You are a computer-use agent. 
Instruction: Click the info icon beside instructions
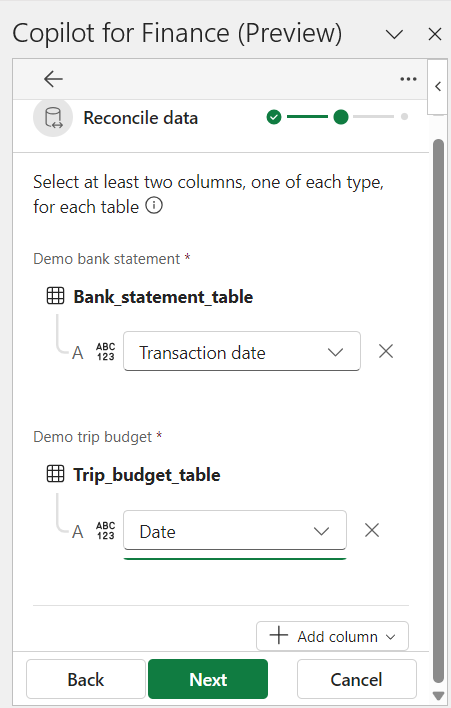(154, 206)
